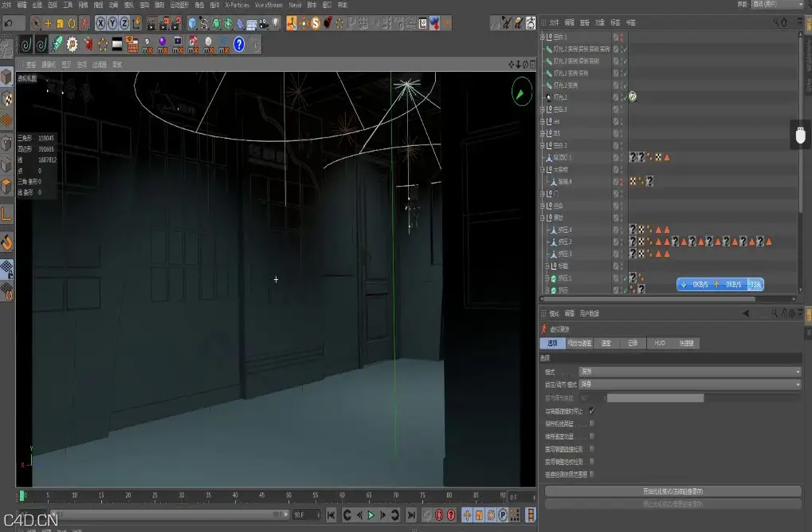Image resolution: width=812 pixels, height=532 pixels.
Task: Expand the 门 null object row
Action: (542, 193)
